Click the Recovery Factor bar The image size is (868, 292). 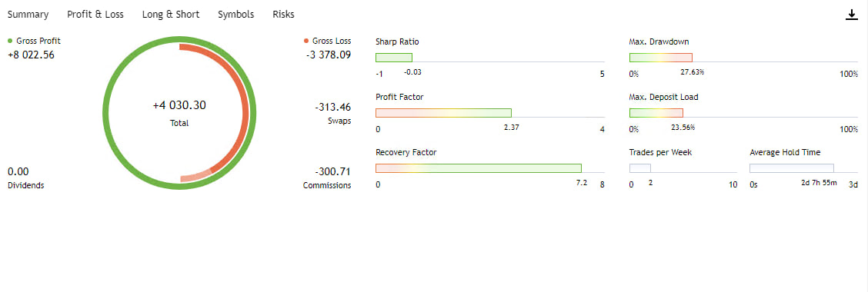tap(479, 168)
